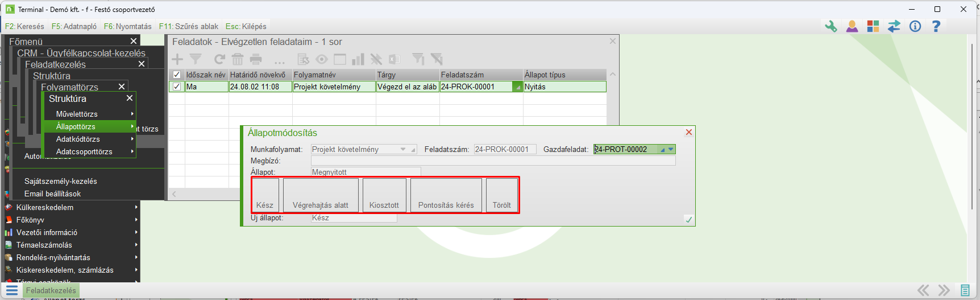Close the Főmenü panel
The image size is (980, 300).
tap(134, 41)
